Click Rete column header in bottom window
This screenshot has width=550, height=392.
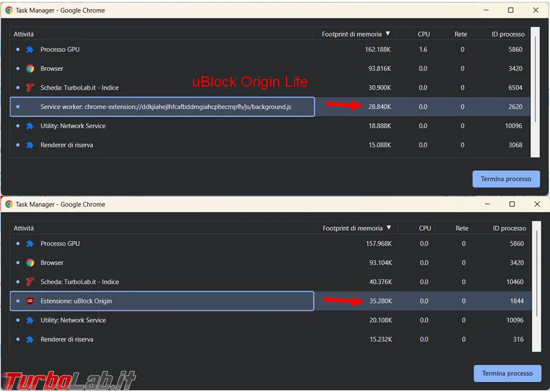point(462,228)
